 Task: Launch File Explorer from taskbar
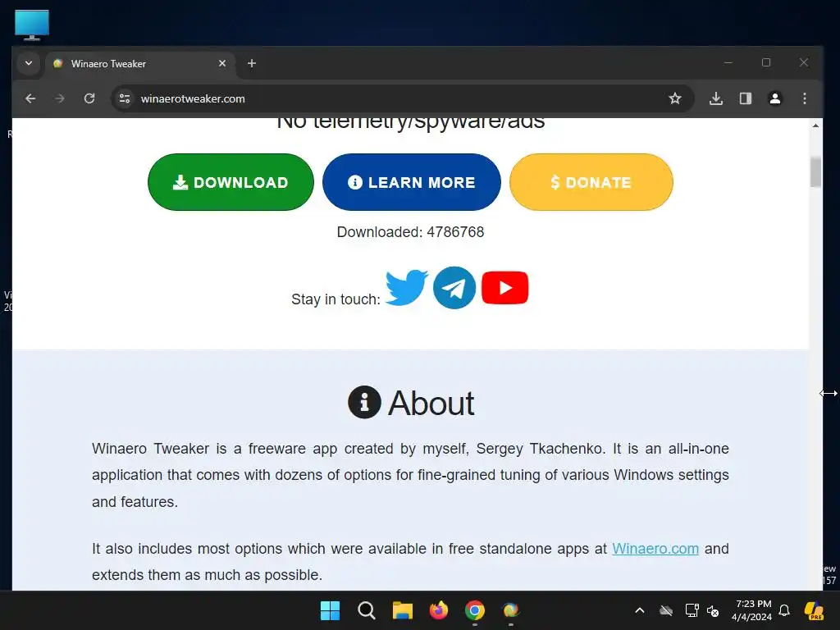coord(402,610)
